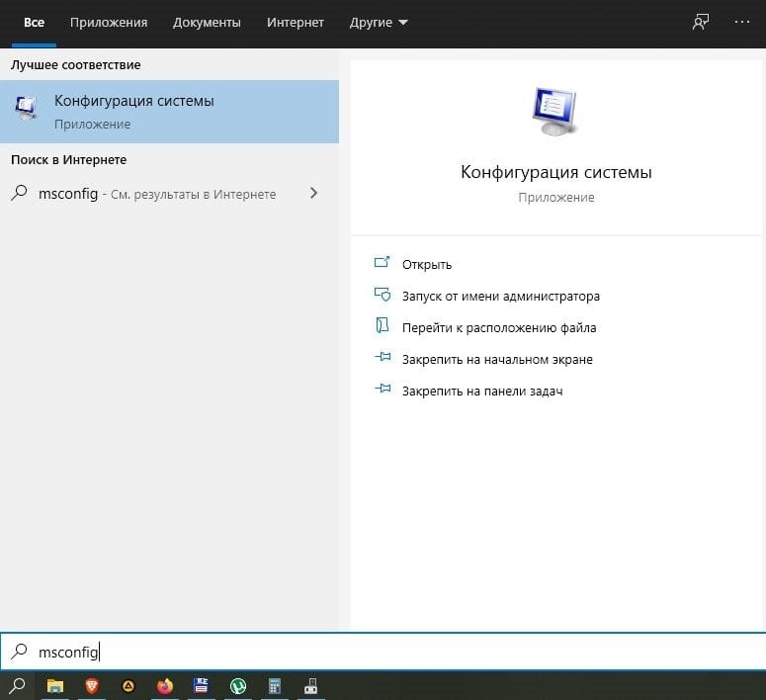This screenshot has height=700, width=766.
Task: Open uTorrent from the taskbar
Action: (x=238, y=686)
